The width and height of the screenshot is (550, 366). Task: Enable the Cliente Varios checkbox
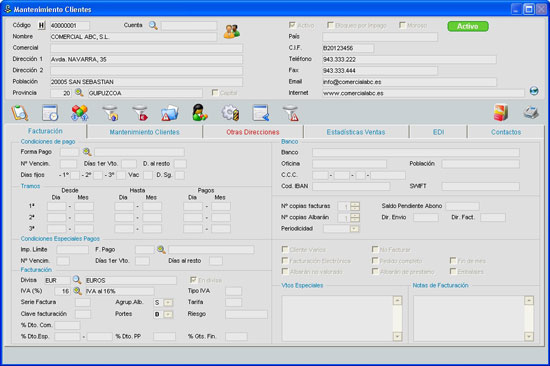coord(285,249)
